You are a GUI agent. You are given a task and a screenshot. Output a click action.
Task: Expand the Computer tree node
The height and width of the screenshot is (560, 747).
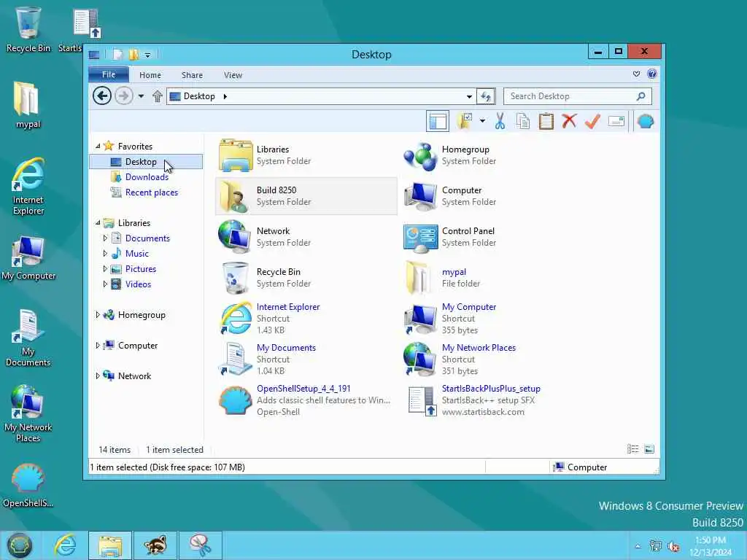[98, 345]
